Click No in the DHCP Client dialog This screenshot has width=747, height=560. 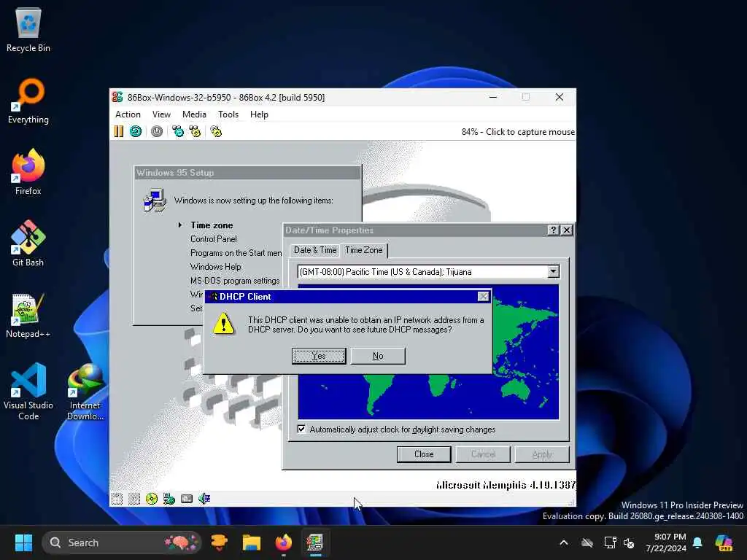coord(378,356)
